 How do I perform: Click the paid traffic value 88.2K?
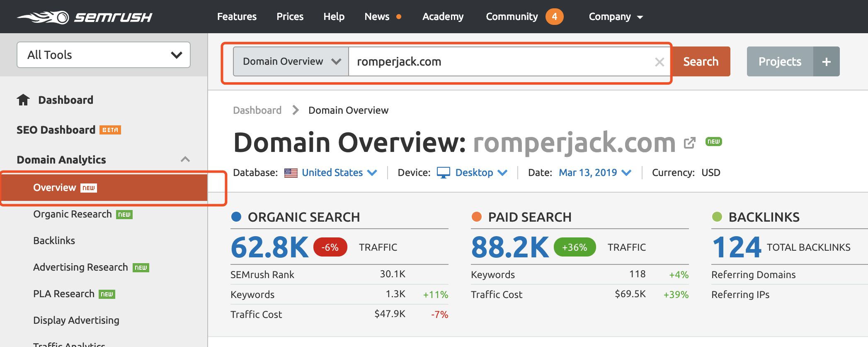(x=510, y=247)
